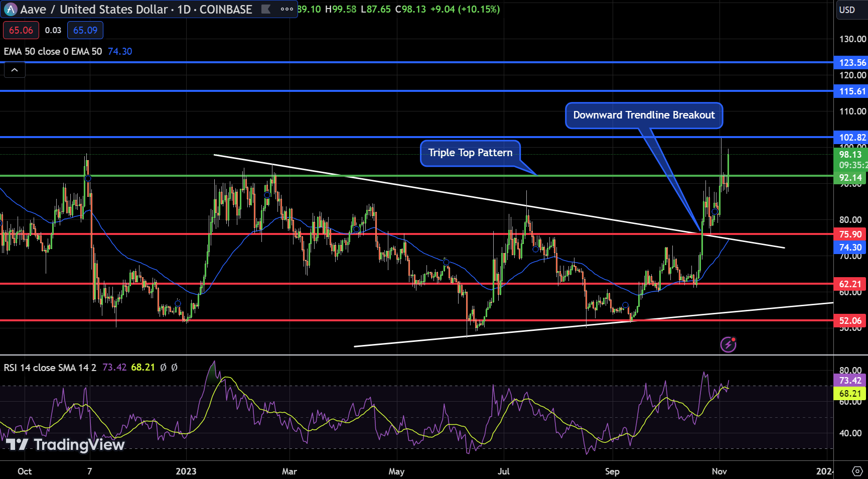
Task: Click the Sep label on time axis
Action: point(612,471)
